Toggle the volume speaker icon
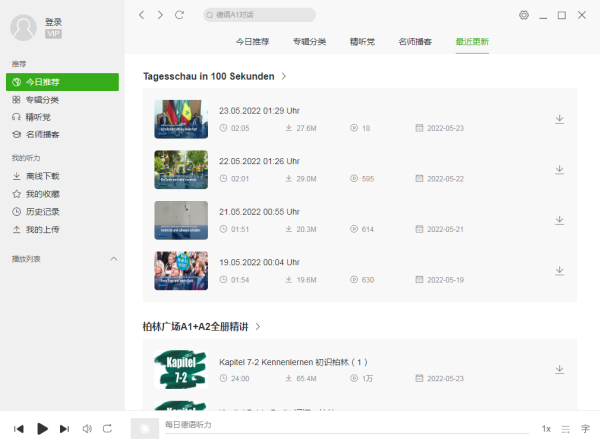The width and height of the screenshot is (600, 446). [x=87, y=429]
